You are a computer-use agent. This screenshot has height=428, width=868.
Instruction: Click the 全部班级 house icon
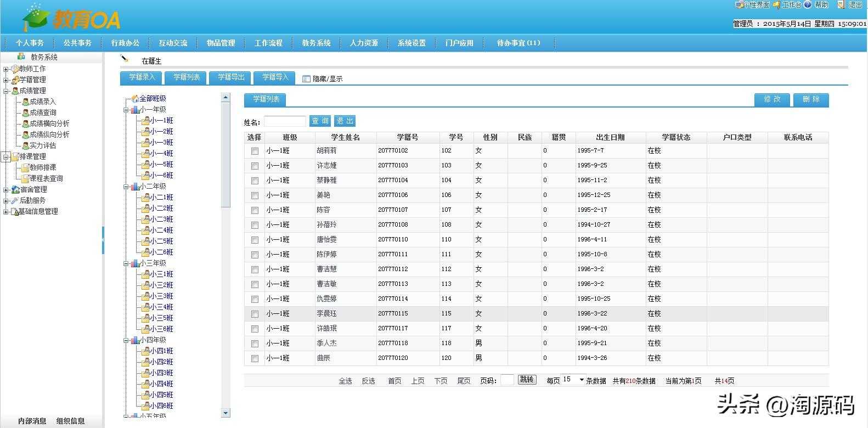(x=135, y=98)
